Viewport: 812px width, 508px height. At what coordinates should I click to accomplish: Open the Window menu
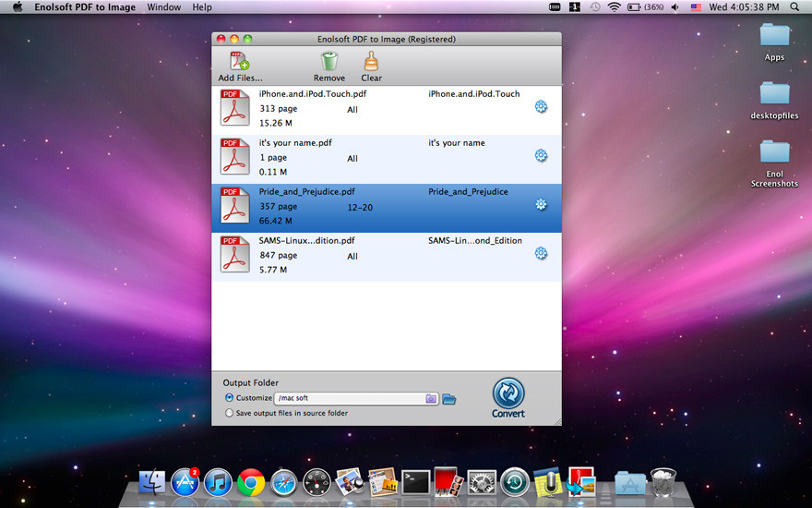164,7
